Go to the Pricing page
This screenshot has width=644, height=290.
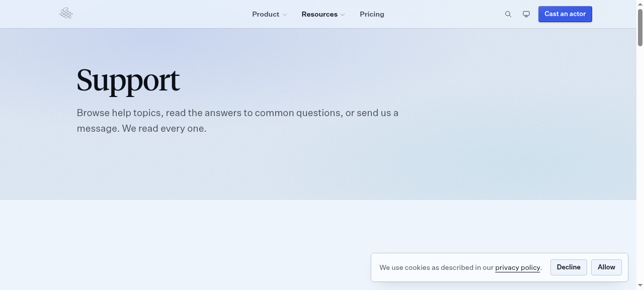(372, 14)
